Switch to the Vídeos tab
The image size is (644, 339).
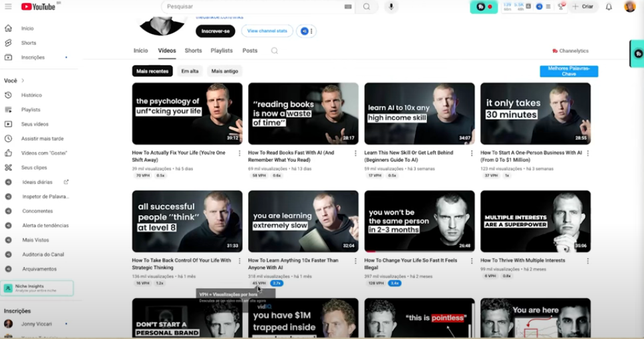tap(167, 51)
